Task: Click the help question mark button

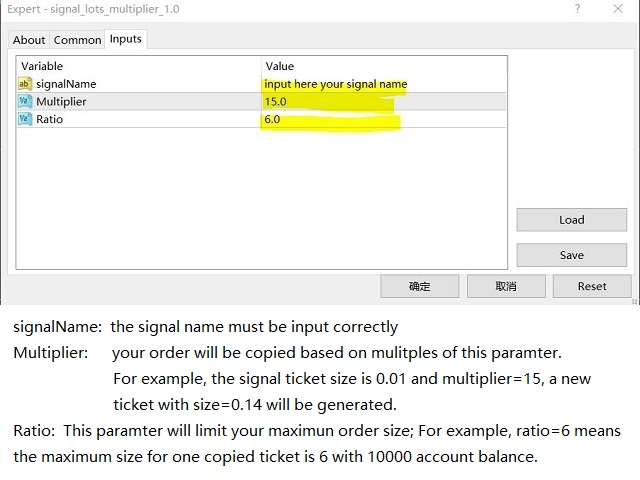Action: click(x=577, y=9)
